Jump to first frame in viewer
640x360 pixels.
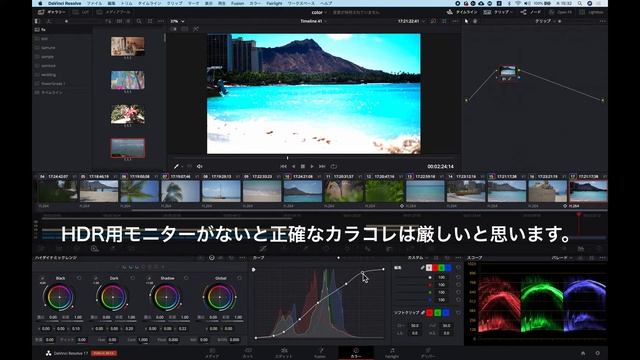click(x=283, y=167)
